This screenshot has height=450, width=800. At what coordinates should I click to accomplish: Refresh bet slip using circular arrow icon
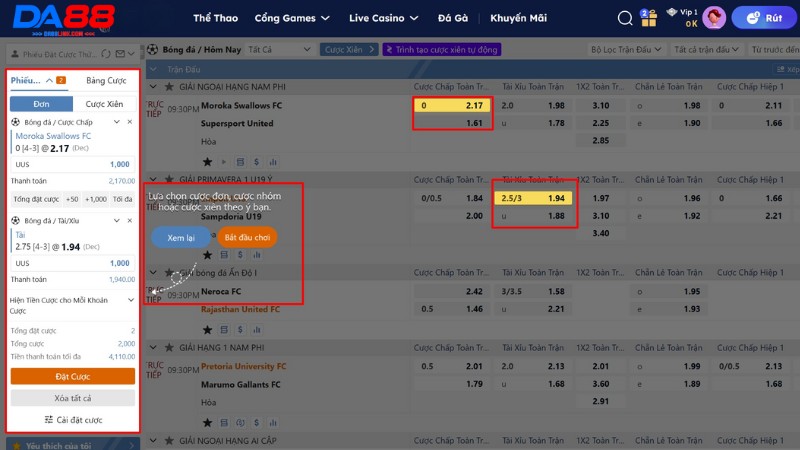(106, 54)
